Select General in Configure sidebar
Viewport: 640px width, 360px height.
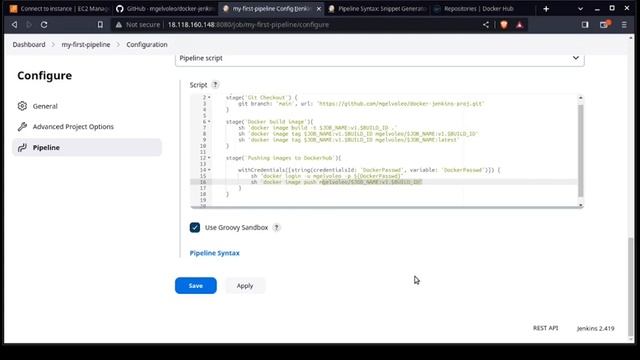click(87, 106)
